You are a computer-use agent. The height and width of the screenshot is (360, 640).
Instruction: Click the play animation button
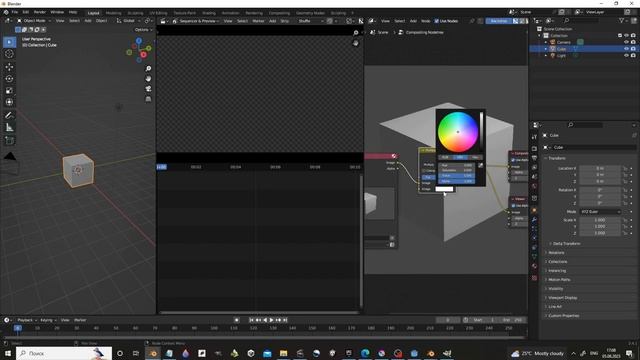[271, 320]
